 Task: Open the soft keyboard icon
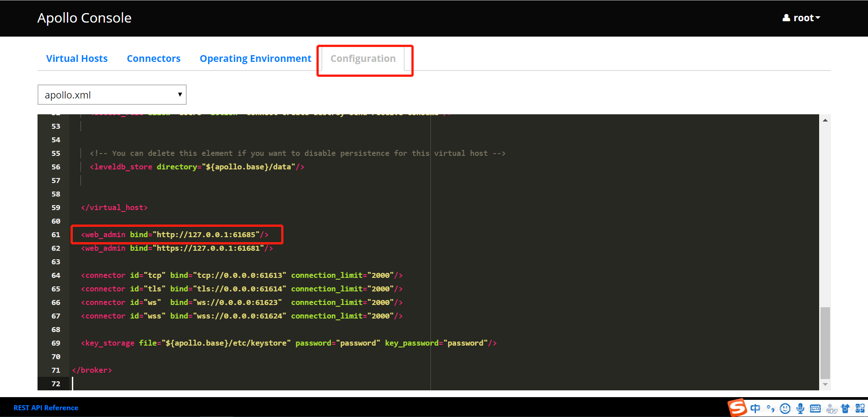pyautogui.click(x=816, y=408)
